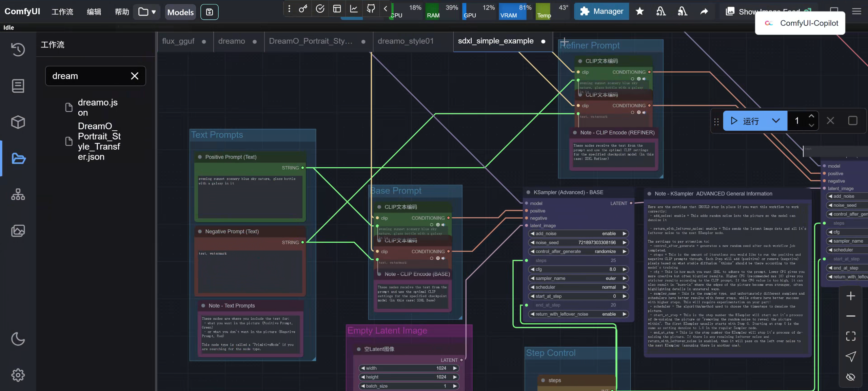Open the 工作流 menu
This screenshot has height=391, width=868.
coord(62,12)
